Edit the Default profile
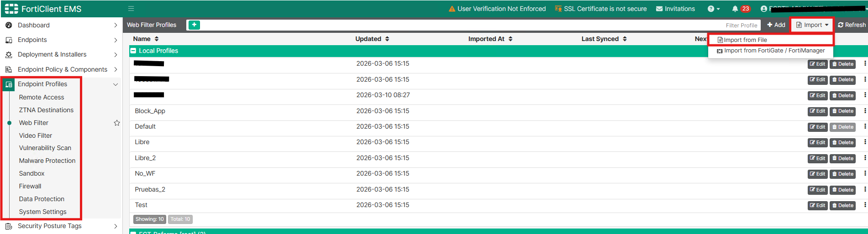Screen dimensions: 868x234 click(817, 127)
